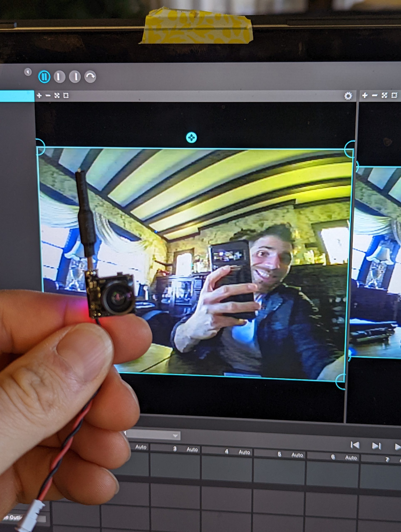
Task: Skip to the previous sequence
Action: [355, 445]
